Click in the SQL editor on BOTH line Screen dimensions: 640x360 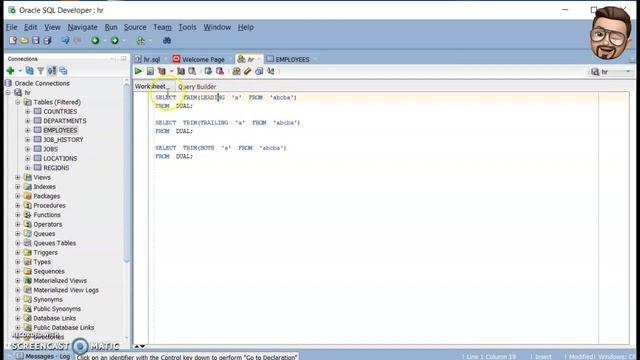220,148
